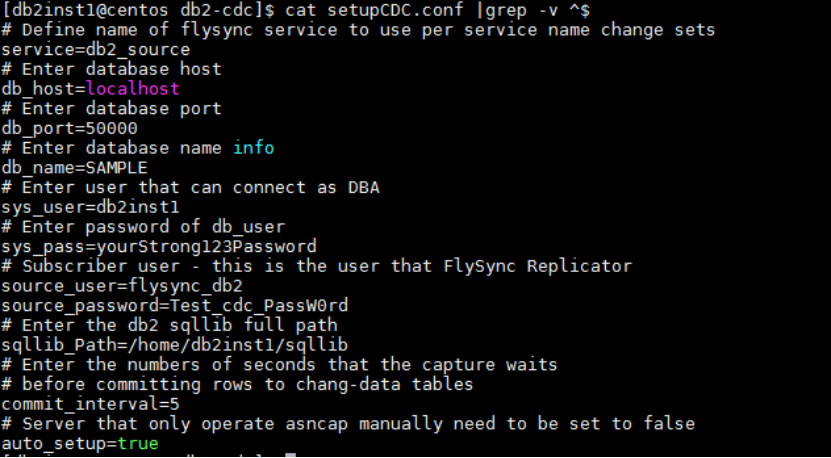Click the service=db2_source line
This screenshot has height=458, width=831.
click(x=95, y=50)
